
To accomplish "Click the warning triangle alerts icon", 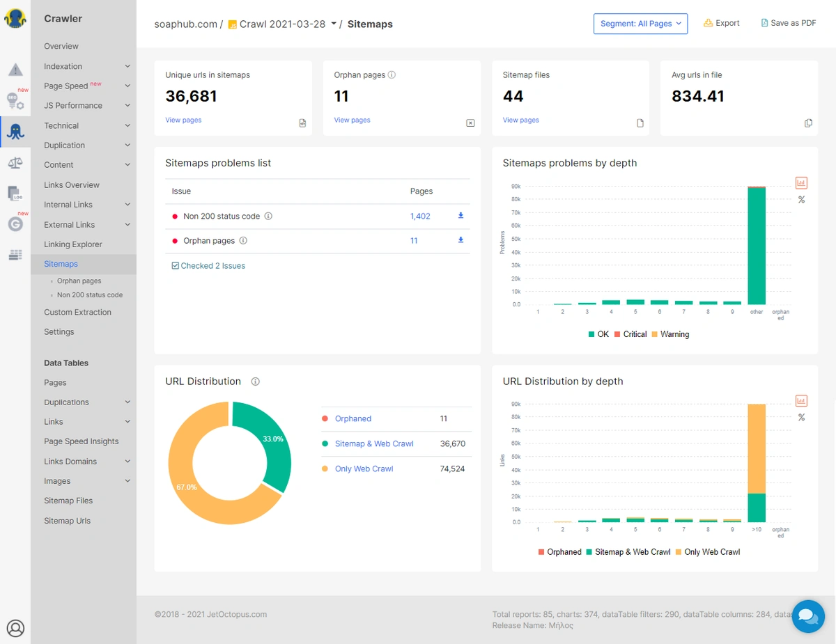I will [x=15, y=70].
